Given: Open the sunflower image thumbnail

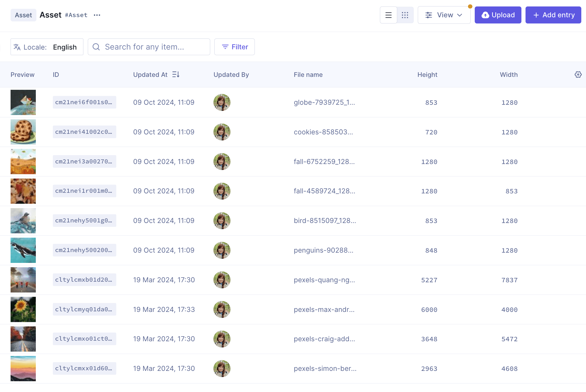Looking at the screenshot, I should (23, 309).
